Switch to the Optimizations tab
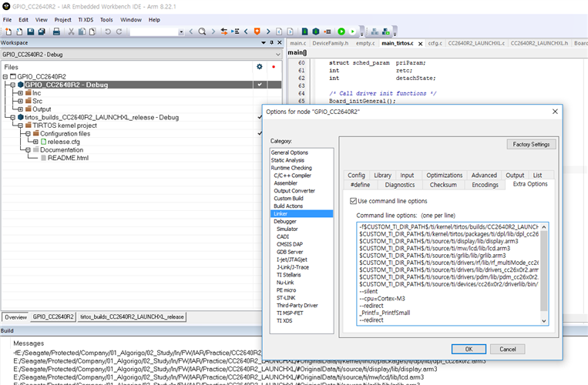The height and width of the screenshot is (385, 588). (445, 176)
